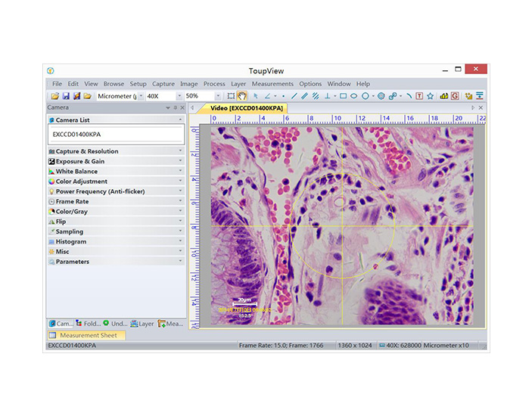This screenshot has height=416, width=532.
Task: Open the Micrometer unit dropdown
Action: pyautogui.click(x=141, y=96)
